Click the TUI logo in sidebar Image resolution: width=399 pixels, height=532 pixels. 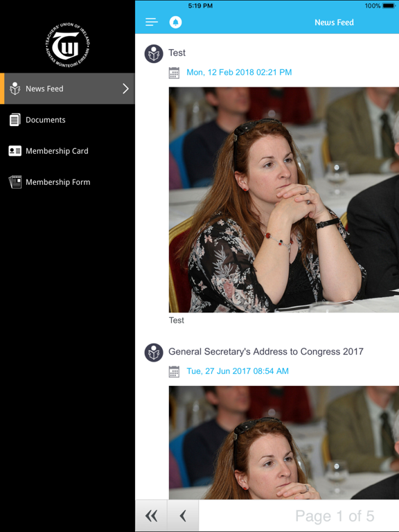[x=68, y=44]
